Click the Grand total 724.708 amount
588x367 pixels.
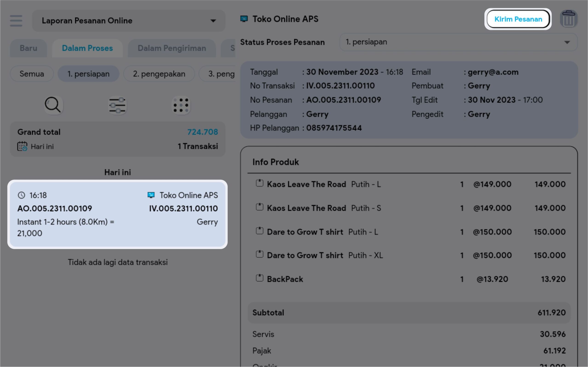point(202,132)
